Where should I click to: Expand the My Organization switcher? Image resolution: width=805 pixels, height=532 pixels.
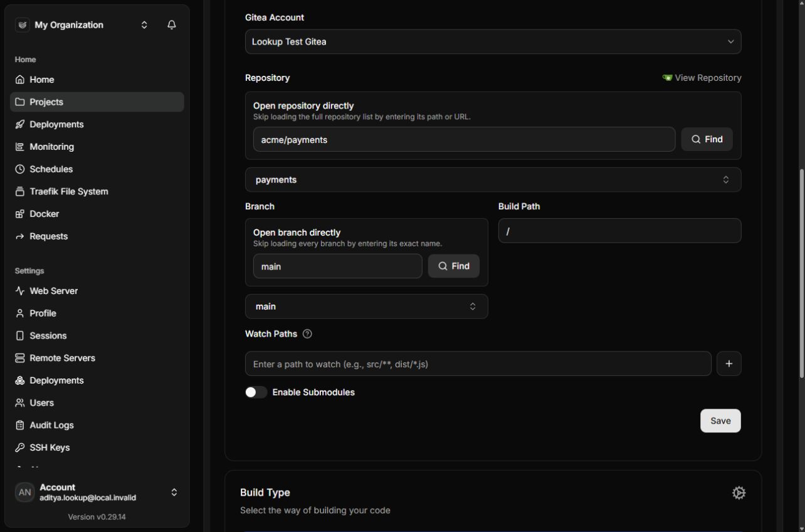pyautogui.click(x=144, y=25)
